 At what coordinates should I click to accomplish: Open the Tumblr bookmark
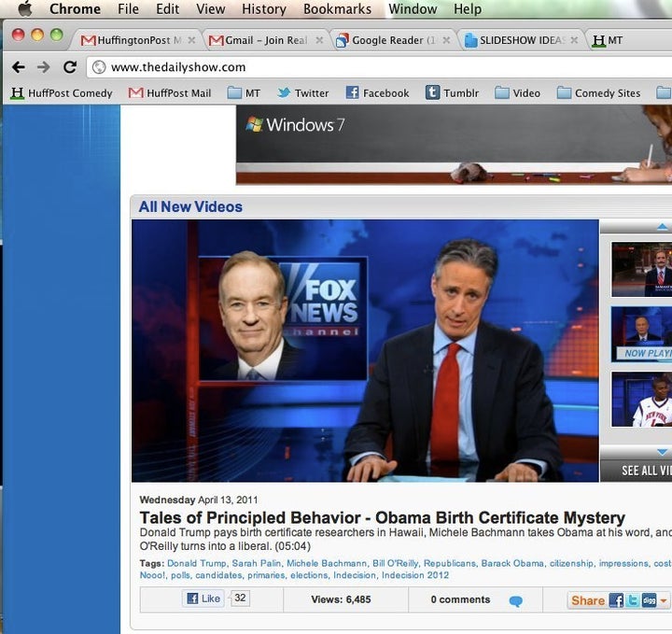452,93
